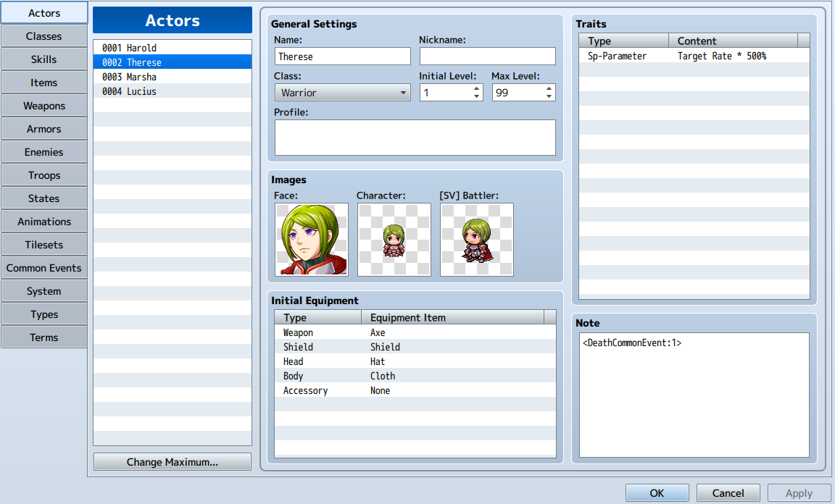Viewport: 835px width, 504px height.
Task: Click the Change Maximum button
Action: 173,461
